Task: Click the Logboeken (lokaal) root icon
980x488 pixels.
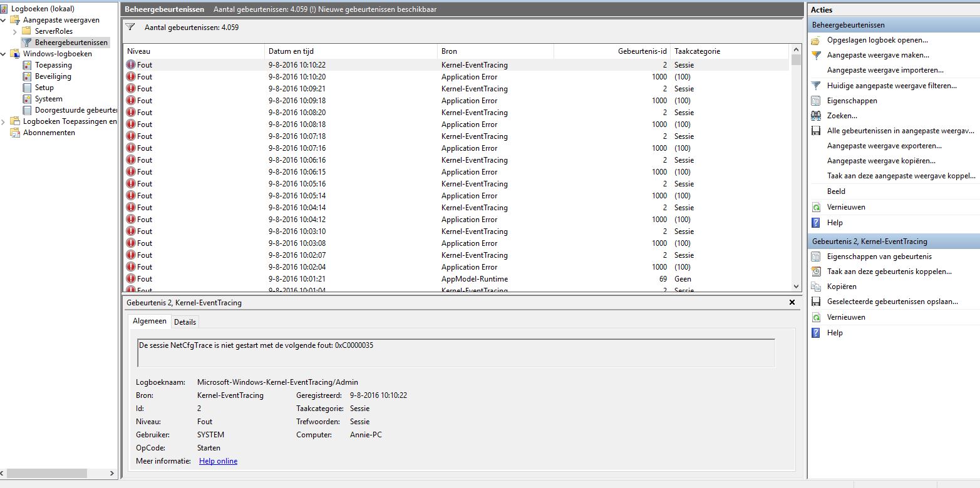Action: pos(4,9)
